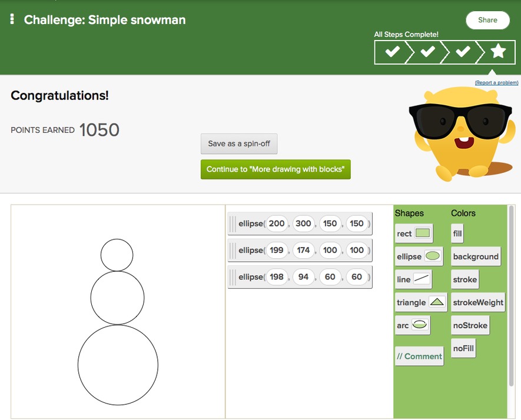Click the block palette scrollbar
The height and width of the screenshot is (420, 521).
[511, 294]
